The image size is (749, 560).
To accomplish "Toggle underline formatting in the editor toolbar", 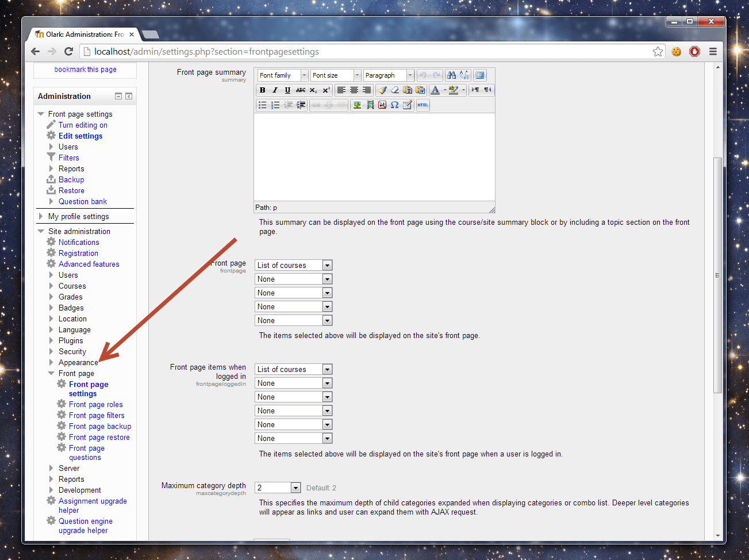I will point(288,90).
